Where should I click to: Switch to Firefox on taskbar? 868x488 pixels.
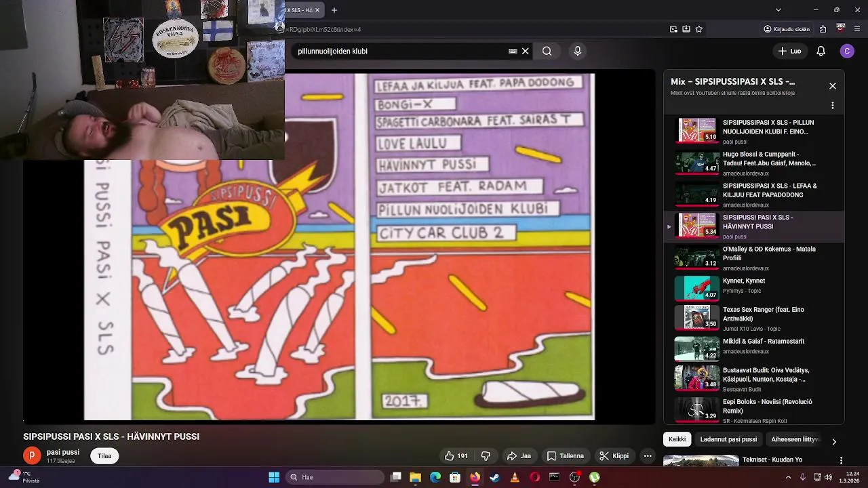click(475, 477)
